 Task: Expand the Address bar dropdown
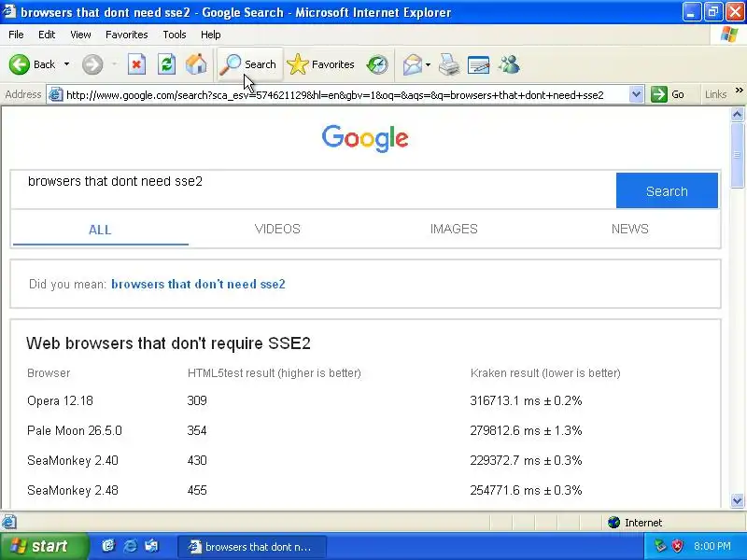click(636, 94)
